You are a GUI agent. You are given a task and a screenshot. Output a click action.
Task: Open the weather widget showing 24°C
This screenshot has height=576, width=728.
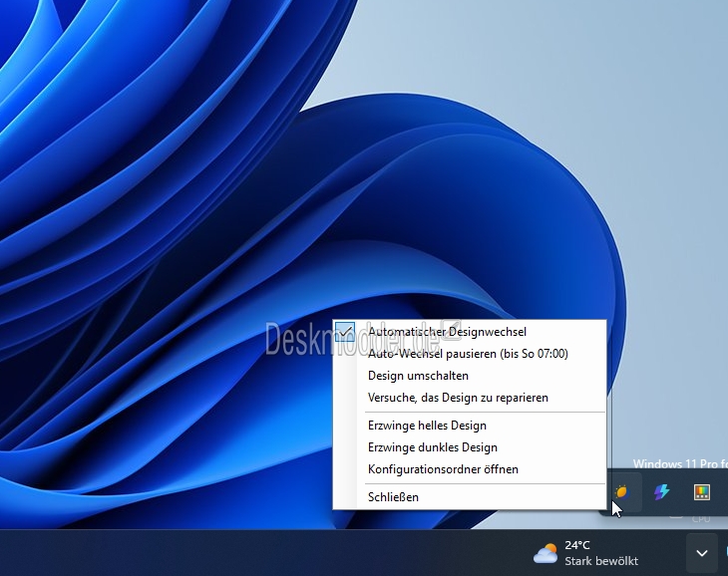pyautogui.click(x=585, y=553)
